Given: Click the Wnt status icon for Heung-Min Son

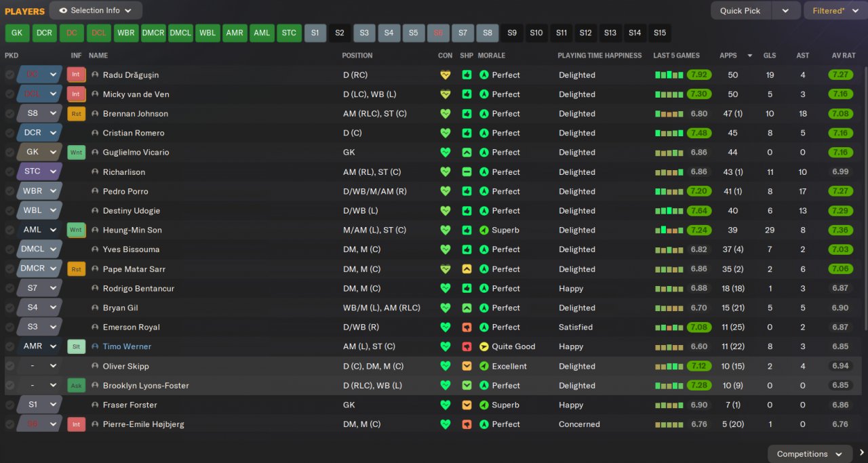Looking at the screenshot, I should [x=76, y=230].
